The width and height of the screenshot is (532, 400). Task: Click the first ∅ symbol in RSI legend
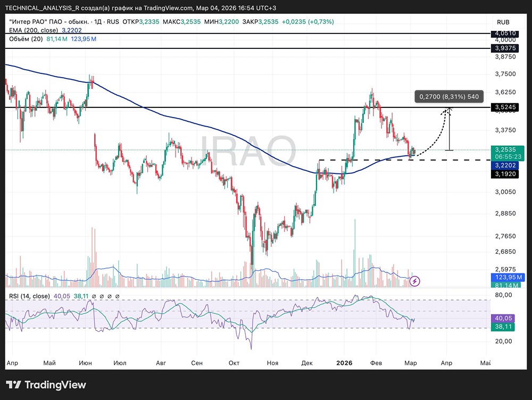94,296
